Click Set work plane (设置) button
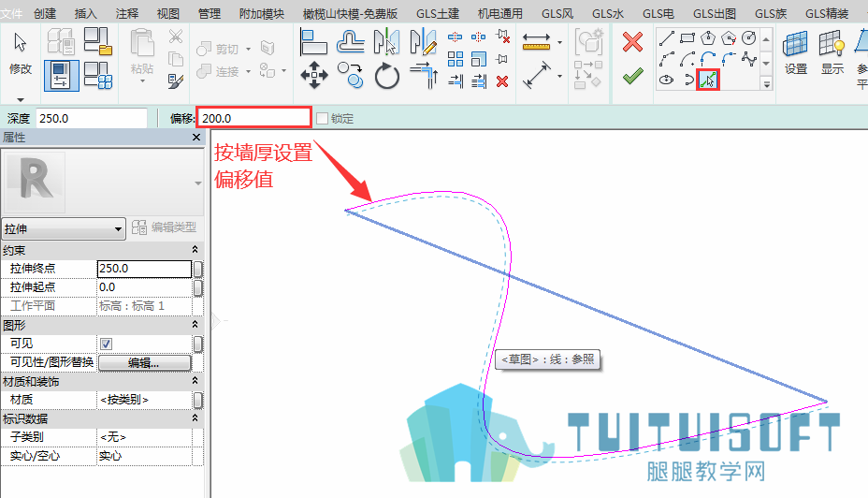Viewport: 868px width, 498px height. pos(795,52)
